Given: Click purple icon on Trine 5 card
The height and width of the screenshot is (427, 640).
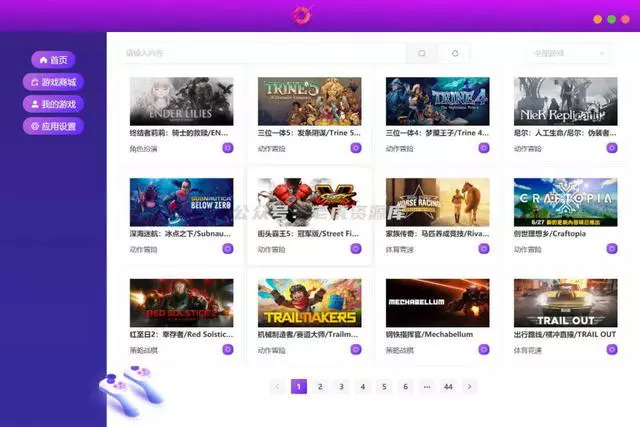Looking at the screenshot, I should [356, 148].
